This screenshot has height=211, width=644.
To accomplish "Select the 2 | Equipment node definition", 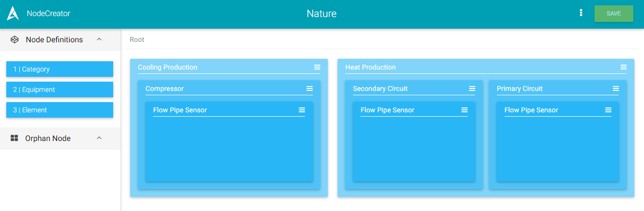I will coord(60,89).
